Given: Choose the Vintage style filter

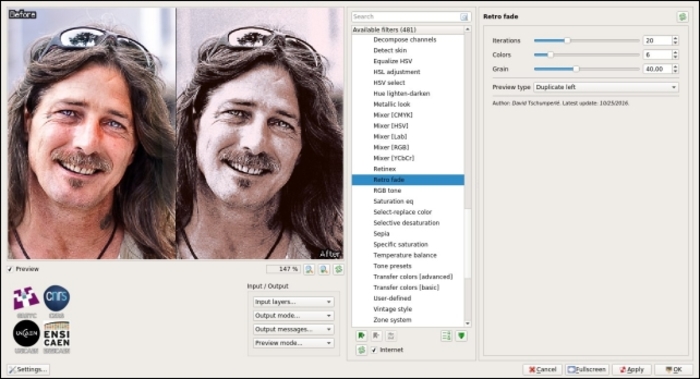Looking at the screenshot, I should pyautogui.click(x=392, y=309).
